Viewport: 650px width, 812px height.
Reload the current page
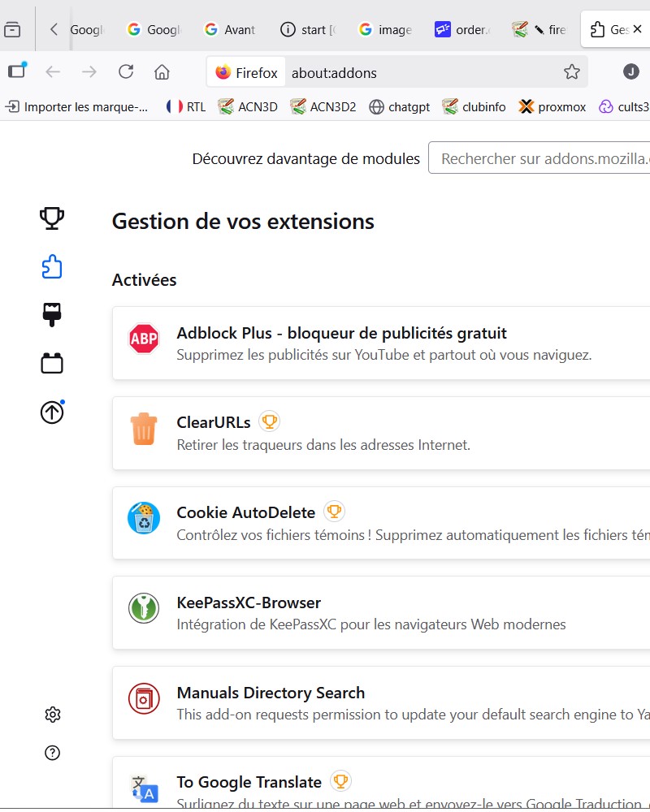pyautogui.click(x=126, y=72)
